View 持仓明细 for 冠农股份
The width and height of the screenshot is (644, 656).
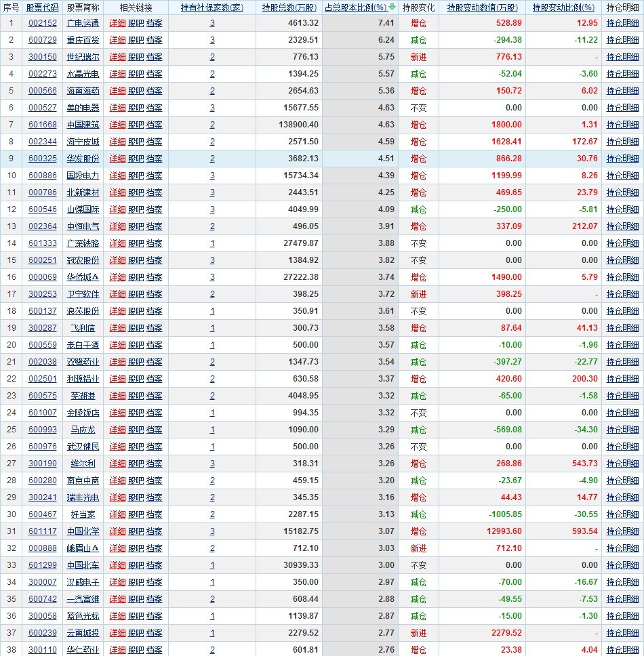[623, 260]
